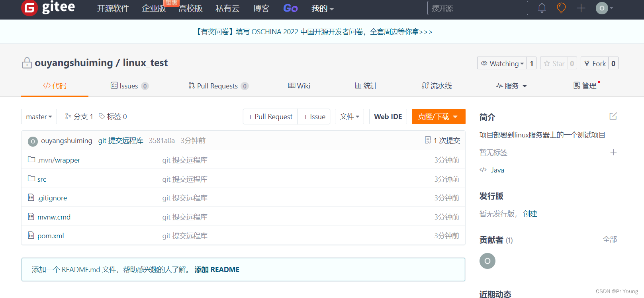
Task: Toggle Star on the repository
Action: 554,63
